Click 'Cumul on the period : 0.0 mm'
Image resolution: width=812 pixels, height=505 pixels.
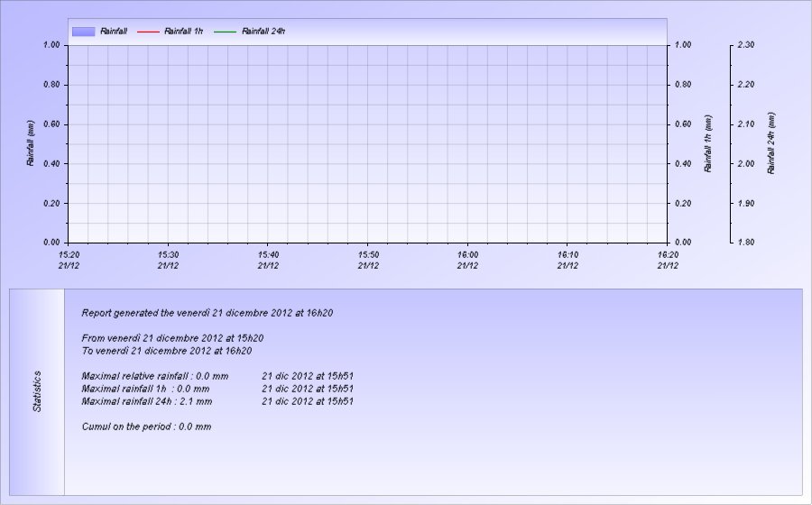146,427
